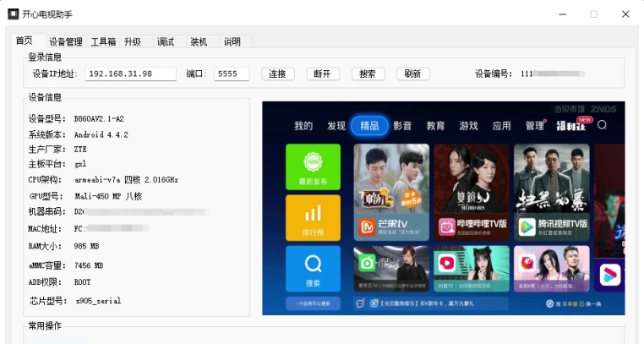The image size is (644, 344).
Task: Switch to the 首页 tab
Action: click(25, 41)
